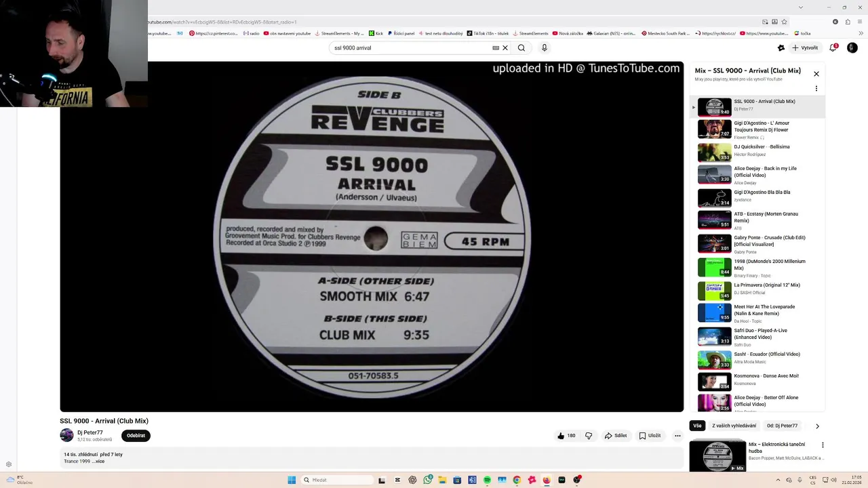The height and width of the screenshot is (488, 868).
Task: Expand description with ...více
Action: point(98,462)
